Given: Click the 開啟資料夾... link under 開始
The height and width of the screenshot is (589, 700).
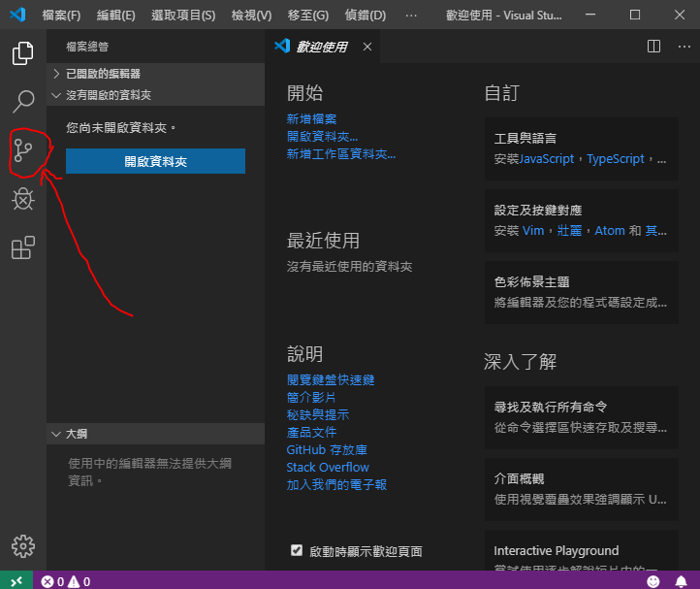Looking at the screenshot, I should 322,136.
